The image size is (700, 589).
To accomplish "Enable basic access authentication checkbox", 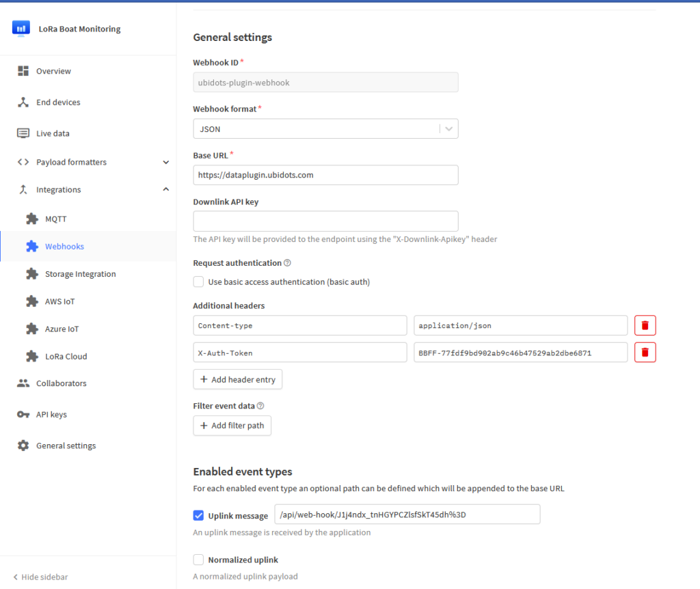I will coord(199,282).
